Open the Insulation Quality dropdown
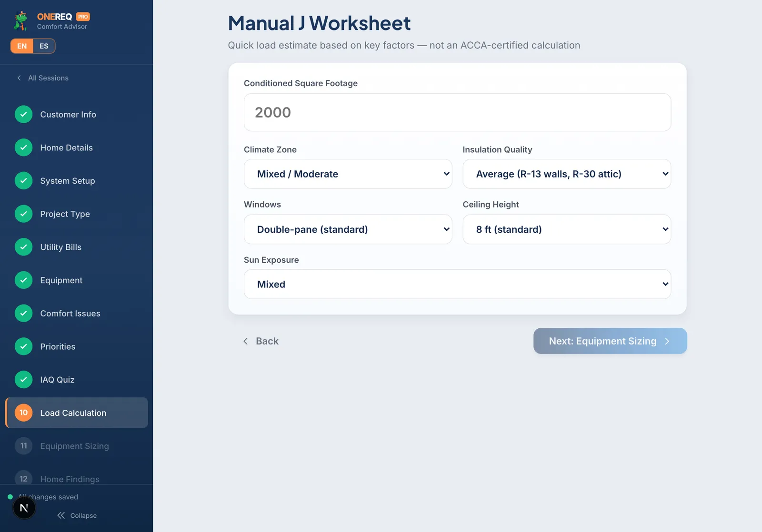 point(567,174)
